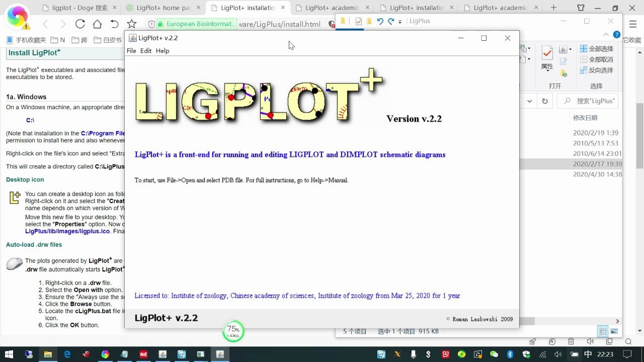
Task: Open the File menu in LigPlot+
Action: point(131,51)
